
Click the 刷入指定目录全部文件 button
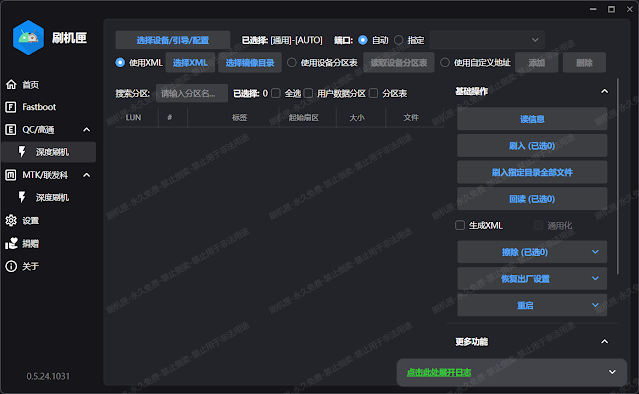point(532,172)
